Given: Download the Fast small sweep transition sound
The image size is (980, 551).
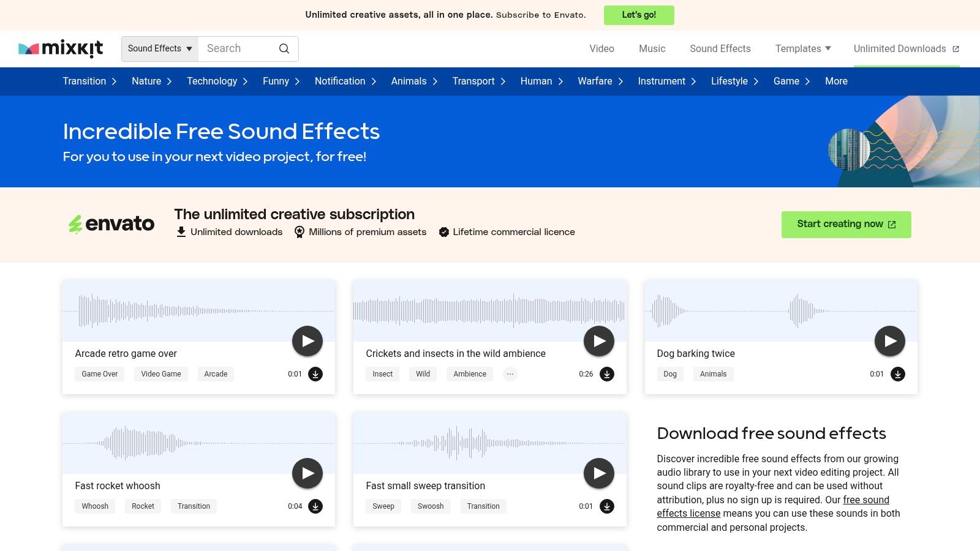Looking at the screenshot, I should click(607, 506).
